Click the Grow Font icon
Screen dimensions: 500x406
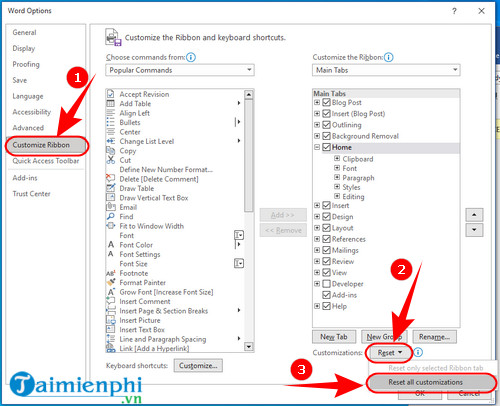[x=111, y=292]
